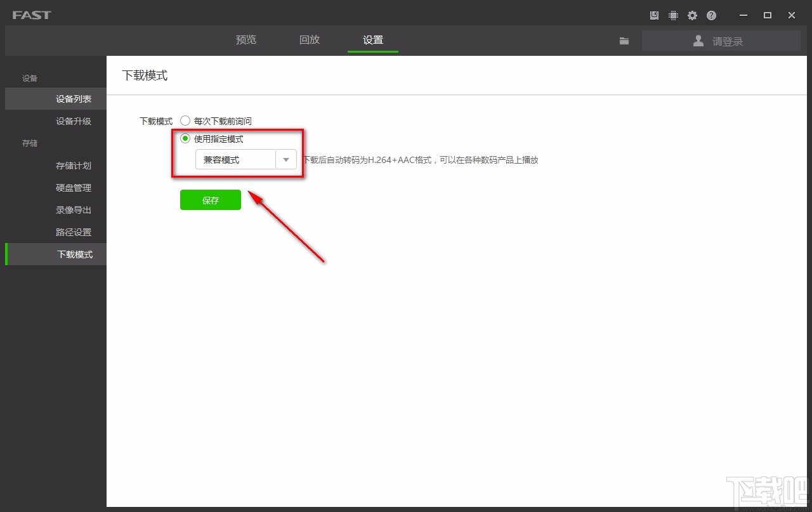Open 硬盘管理 in the sidebar
Image resolution: width=812 pixels, height=512 pixels.
coord(74,188)
